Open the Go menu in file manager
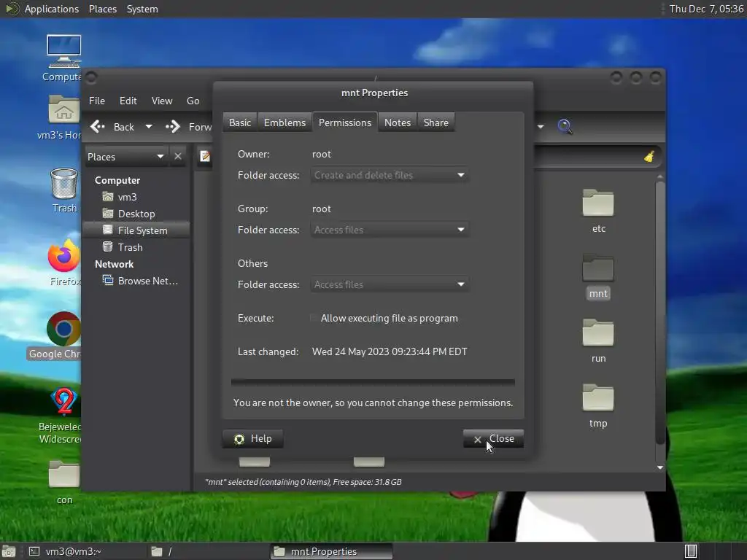Image resolution: width=747 pixels, height=560 pixels. 193,101
